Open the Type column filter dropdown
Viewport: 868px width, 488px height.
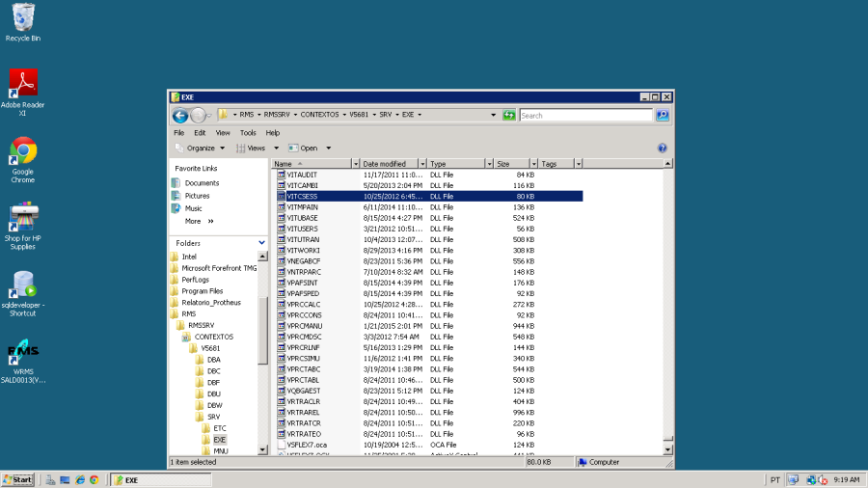click(x=489, y=164)
